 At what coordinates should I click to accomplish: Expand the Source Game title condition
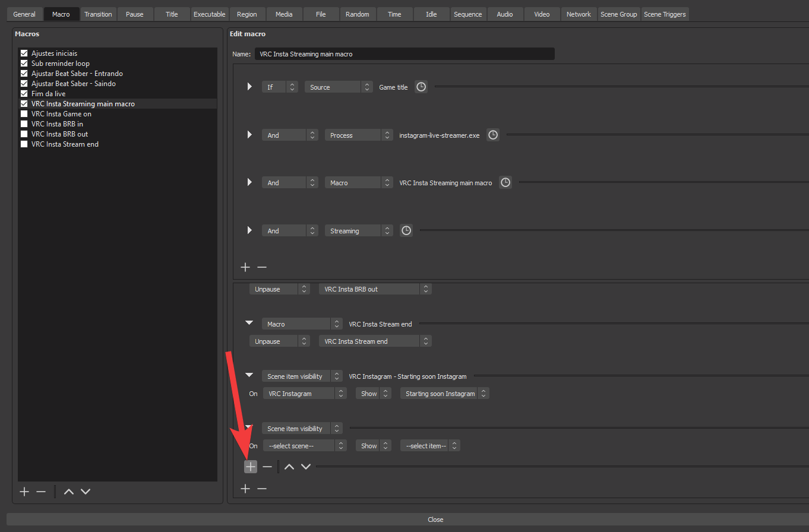[x=249, y=87]
